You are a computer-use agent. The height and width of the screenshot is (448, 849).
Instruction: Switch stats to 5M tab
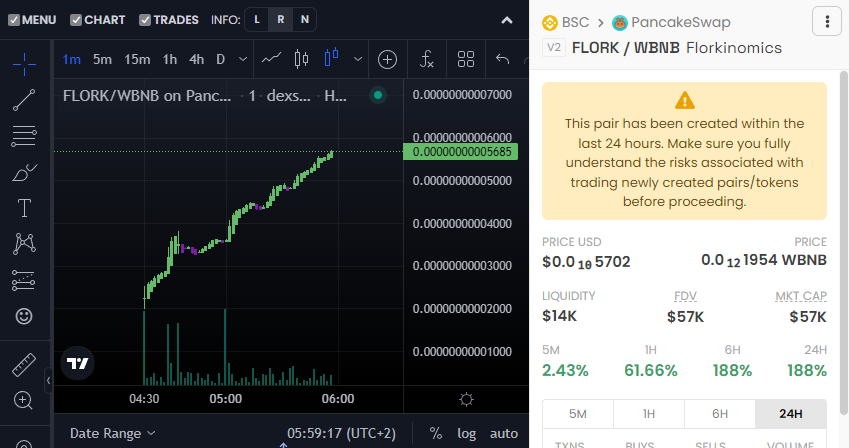578,414
